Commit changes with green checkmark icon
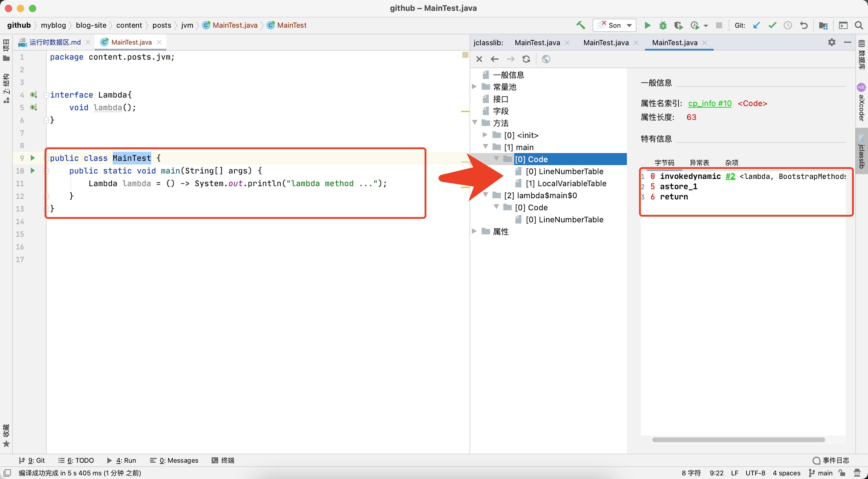 pyautogui.click(x=772, y=25)
